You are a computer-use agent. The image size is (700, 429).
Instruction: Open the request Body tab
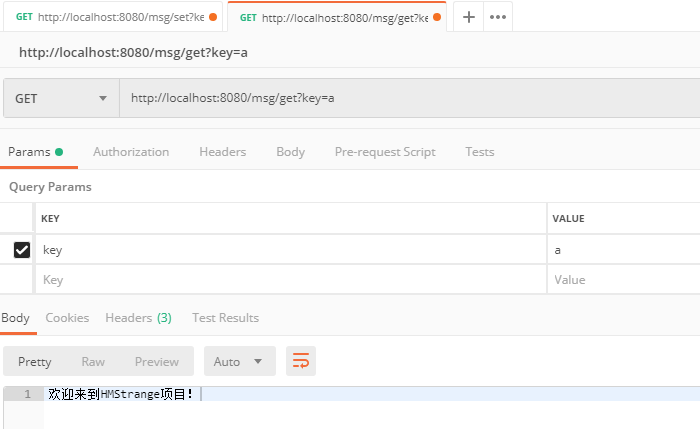click(x=290, y=152)
